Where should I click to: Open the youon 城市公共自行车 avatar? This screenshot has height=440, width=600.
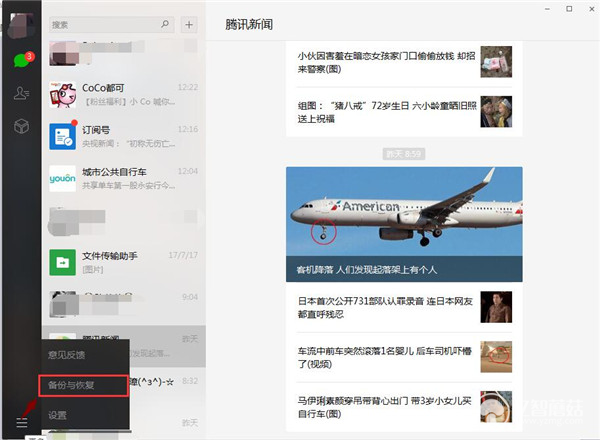[63, 178]
